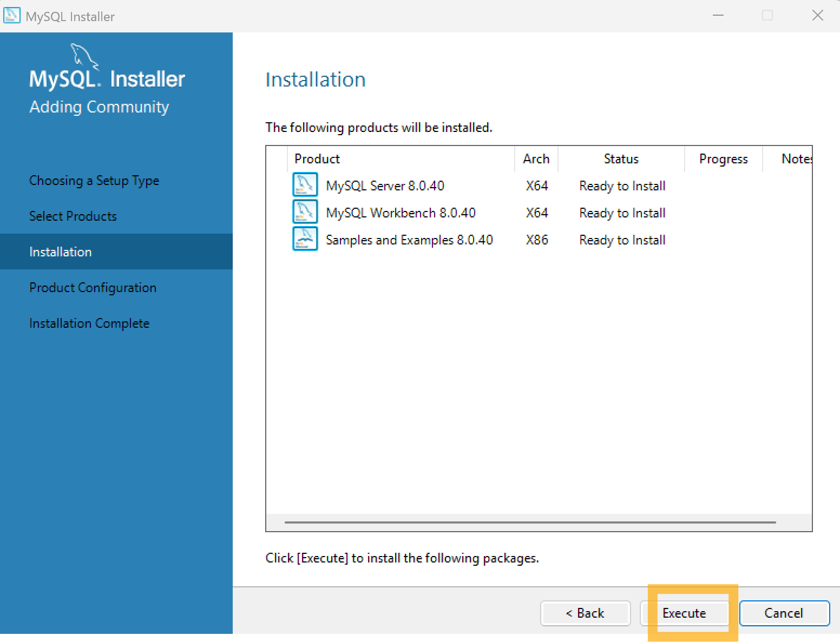Click the Adding Community subtitle
Image resolution: width=840 pixels, height=642 pixels.
coord(99,107)
